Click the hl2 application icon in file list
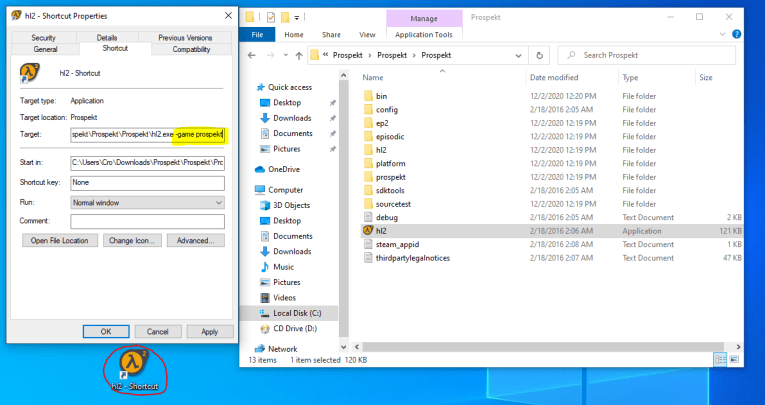Viewport: 765px width, 405px height. click(368, 230)
